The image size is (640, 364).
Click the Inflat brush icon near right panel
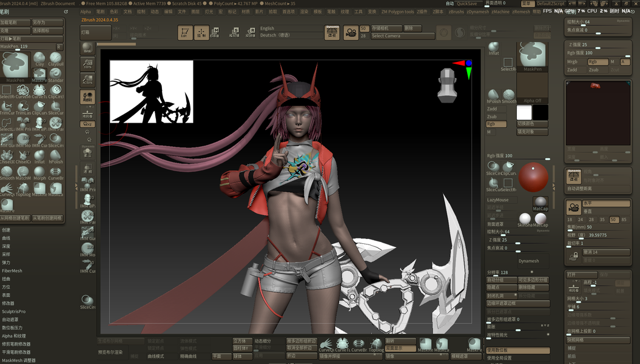pos(494,48)
